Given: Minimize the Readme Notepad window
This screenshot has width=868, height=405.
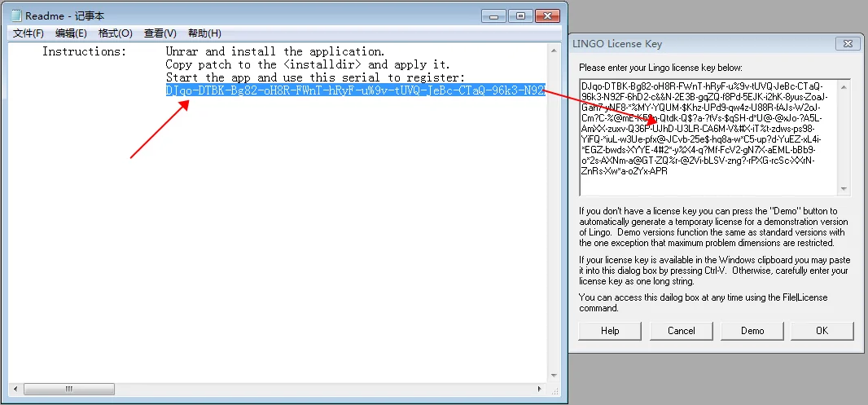Looking at the screenshot, I should (494, 15).
